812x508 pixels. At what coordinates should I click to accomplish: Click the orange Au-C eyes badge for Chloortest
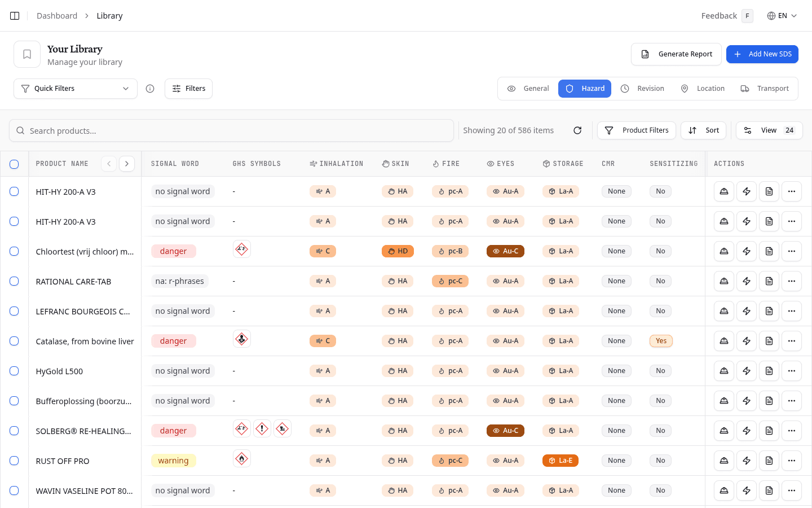505,251
